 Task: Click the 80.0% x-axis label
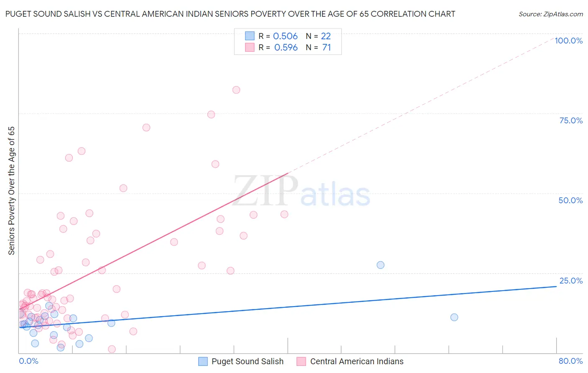point(571,361)
